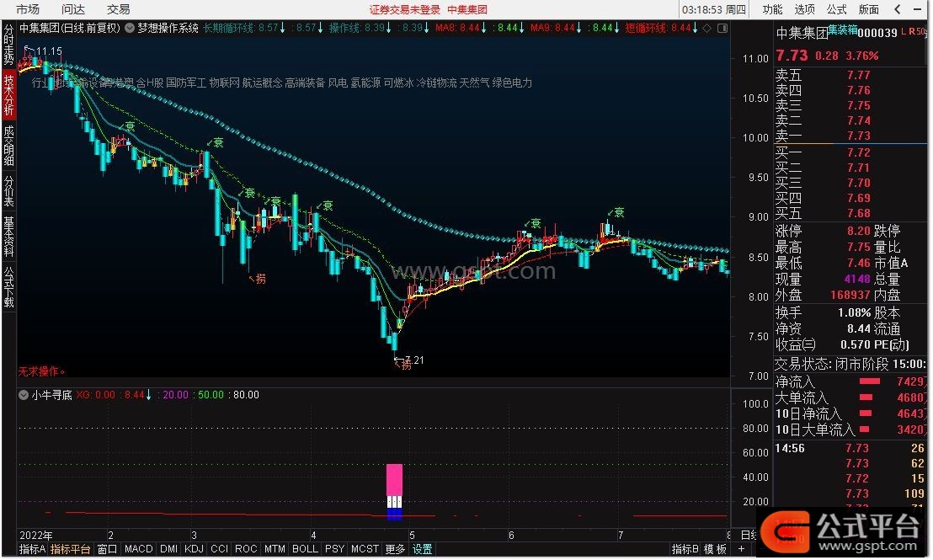Switch to 分时走势 sidebar tab
This screenshot has width=933, height=560.
click(x=9, y=45)
